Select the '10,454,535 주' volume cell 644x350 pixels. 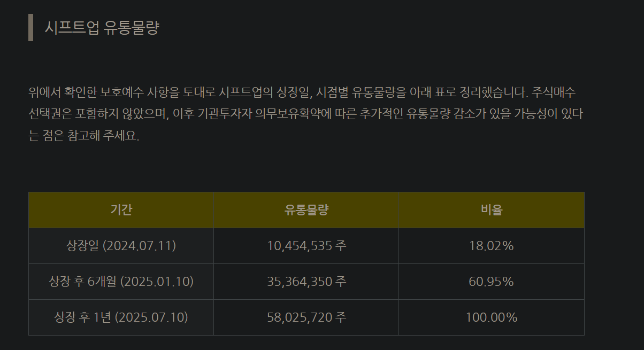(x=306, y=246)
